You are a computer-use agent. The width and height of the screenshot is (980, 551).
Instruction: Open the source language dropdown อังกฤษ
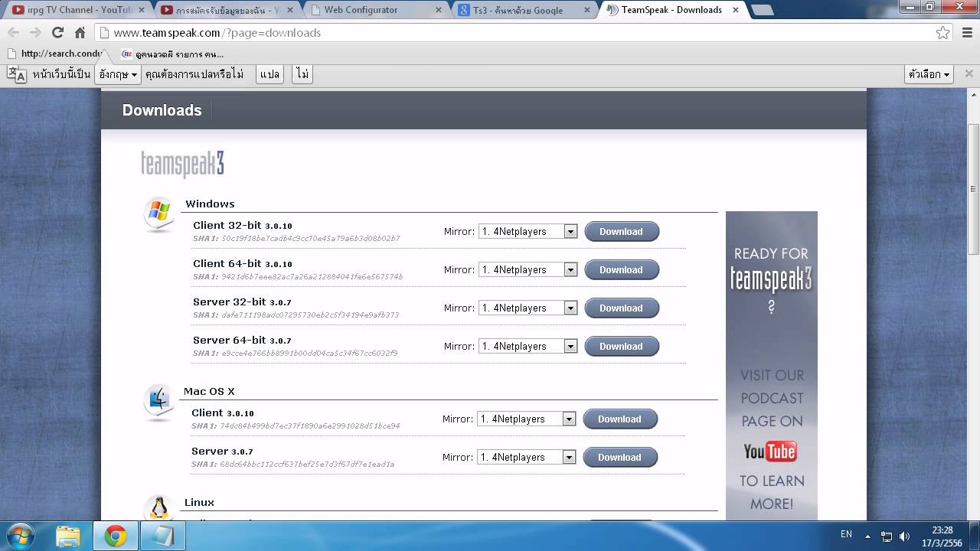click(118, 74)
